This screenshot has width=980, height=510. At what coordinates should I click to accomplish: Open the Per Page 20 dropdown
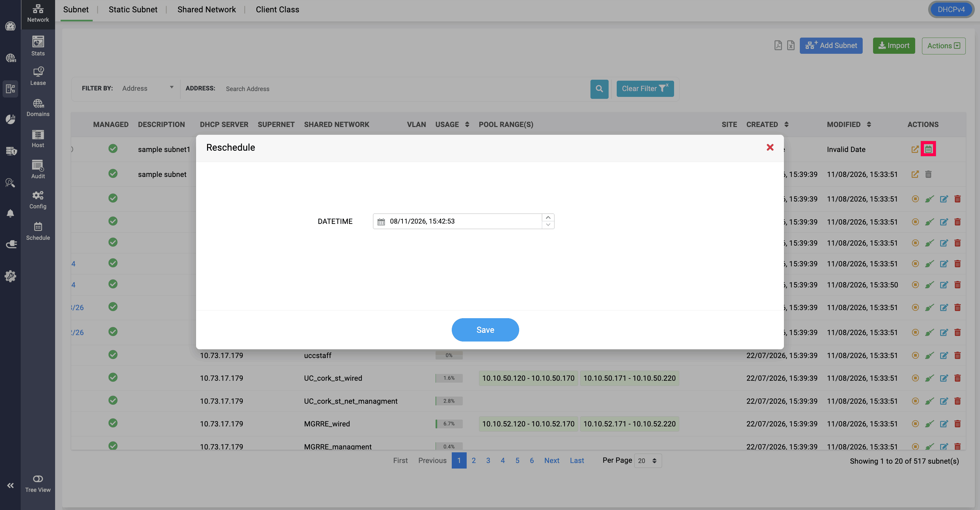click(x=648, y=460)
